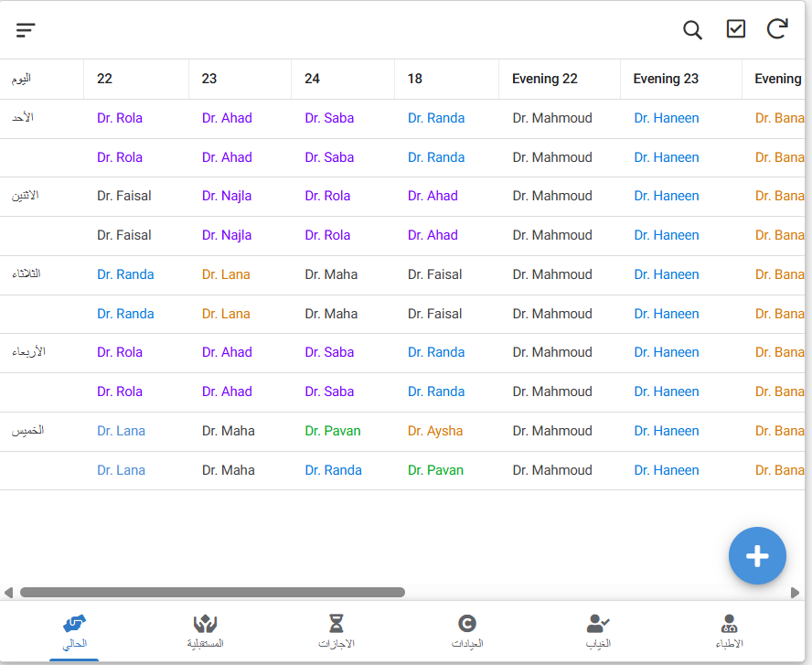Click Dr. Najla in first الاثنين row
The width and height of the screenshot is (812, 665).
(227, 196)
